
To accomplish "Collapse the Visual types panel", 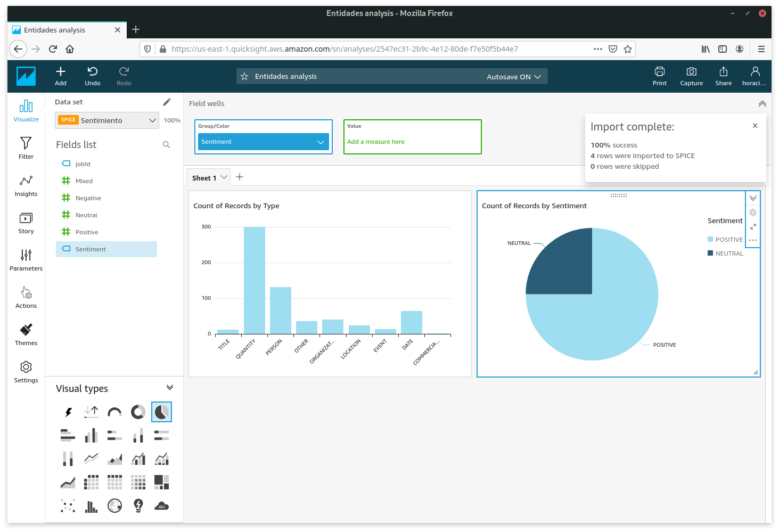I will coord(170,387).
